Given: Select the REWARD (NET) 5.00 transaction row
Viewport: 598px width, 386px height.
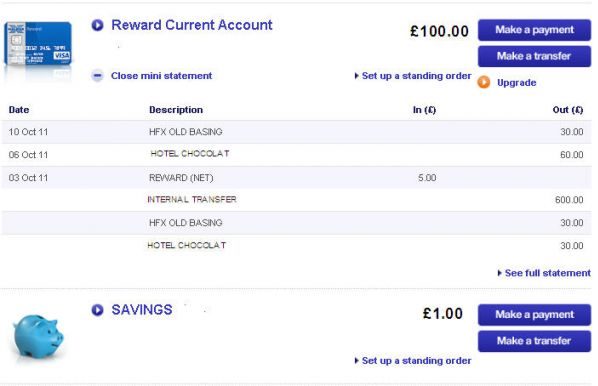Looking at the screenshot, I should pyautogui.click(x=296, y=178).
